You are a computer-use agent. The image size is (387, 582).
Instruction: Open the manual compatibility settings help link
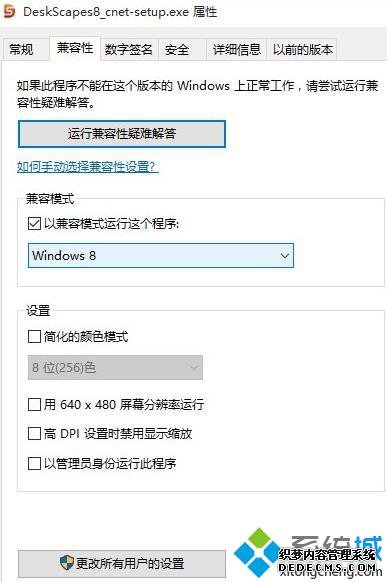pos(88,167)
